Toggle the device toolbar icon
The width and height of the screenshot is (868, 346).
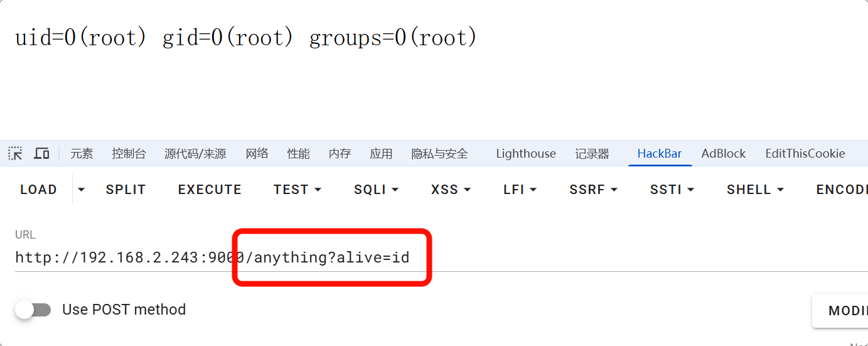pos(41,153)
